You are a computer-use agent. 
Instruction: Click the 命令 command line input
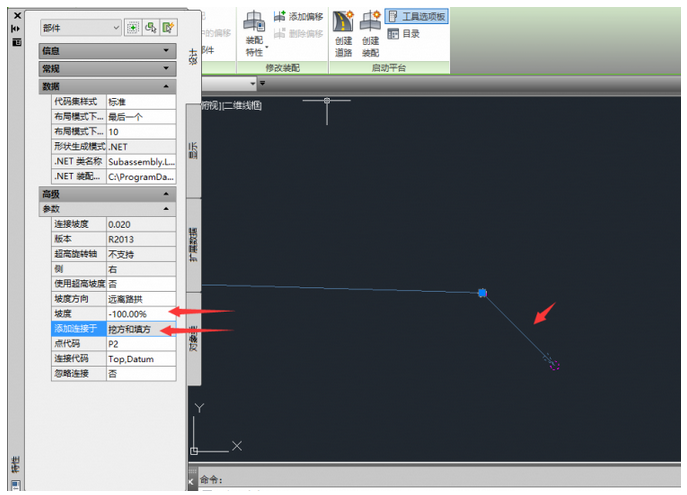pos(438,479)
